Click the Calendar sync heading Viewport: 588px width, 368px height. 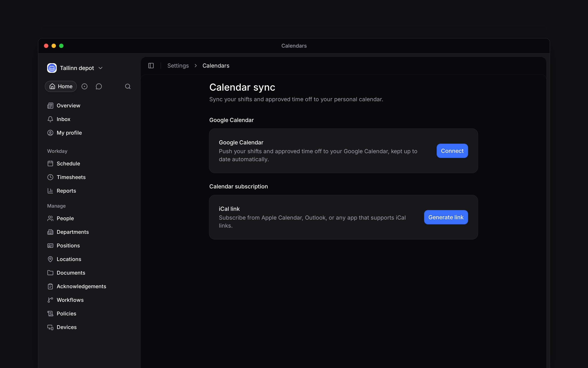click(242, 87)
